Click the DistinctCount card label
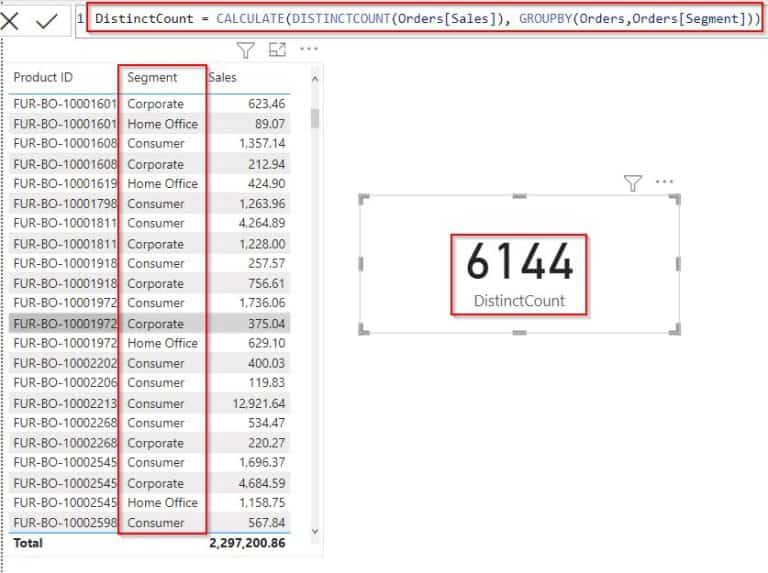 519,300
